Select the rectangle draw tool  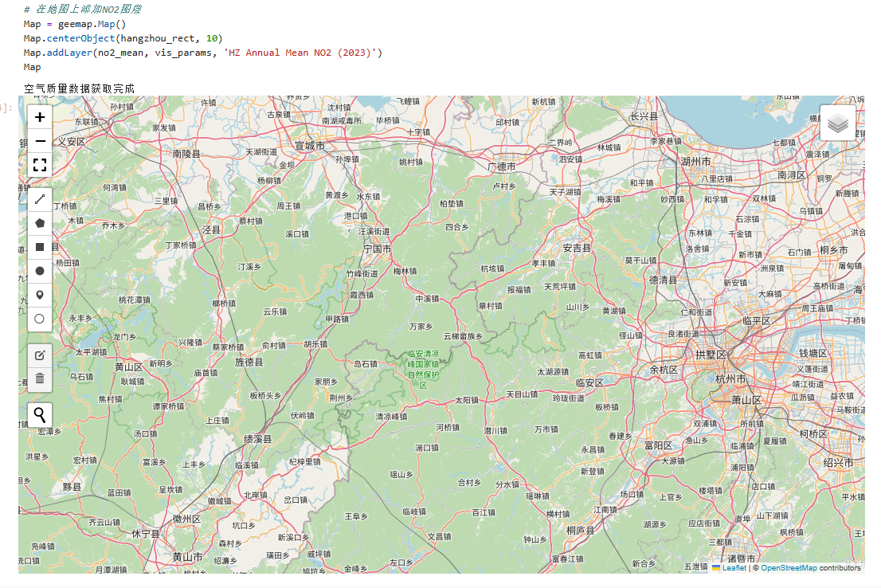click(39, 247)
